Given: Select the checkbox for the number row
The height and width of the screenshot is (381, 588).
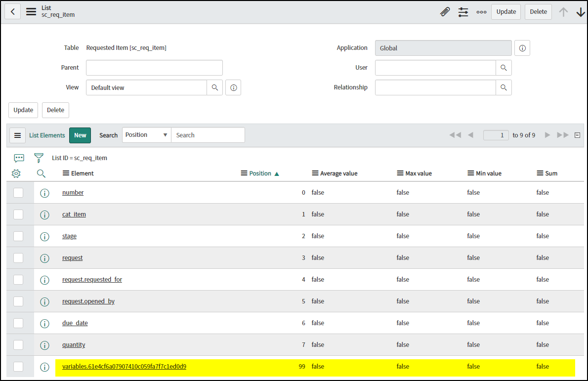Looking at the screenshot, I should click(19, 193).
